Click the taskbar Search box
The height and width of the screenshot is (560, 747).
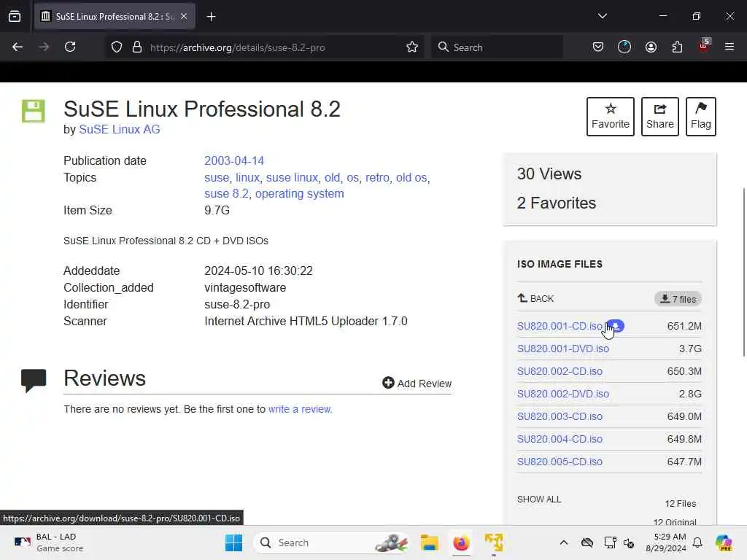click(332, 542)
